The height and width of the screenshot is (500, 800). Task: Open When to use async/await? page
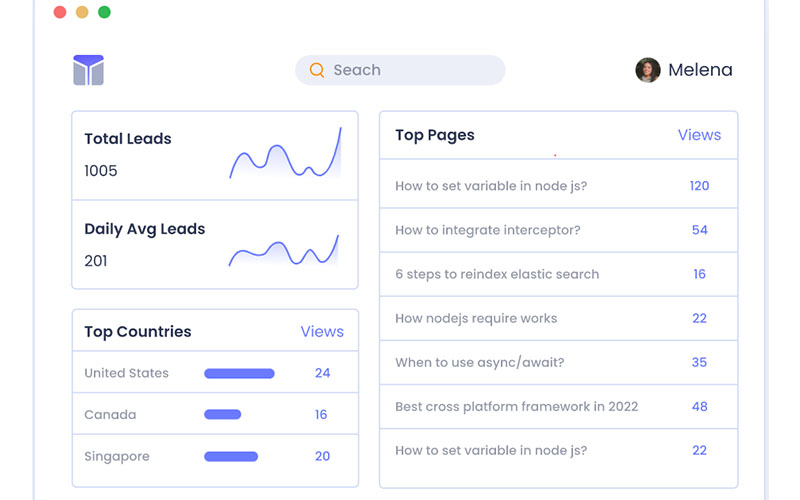point(480,363)
